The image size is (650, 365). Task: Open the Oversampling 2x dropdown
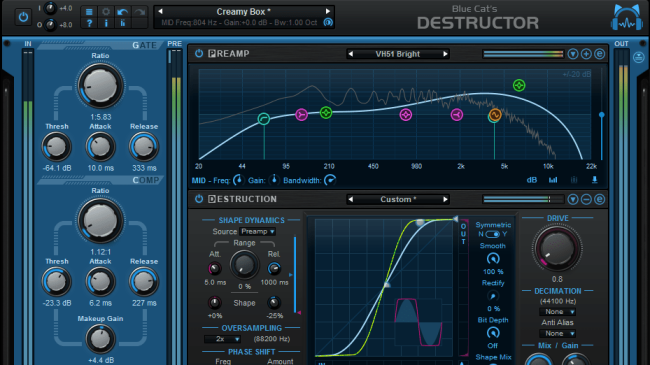tap(223, 339)
